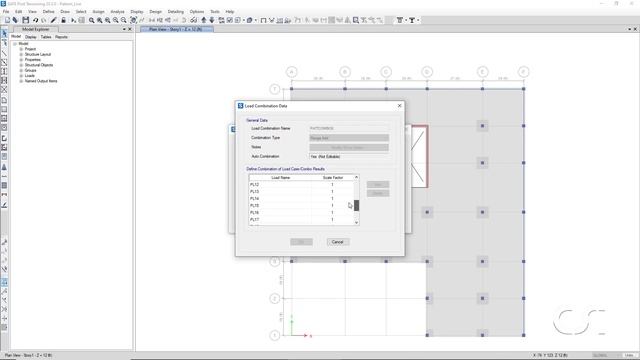This screenshot has width=640, height=360.
Task: Select the PL17 row in load table
Action: click(x=301, y=219)
